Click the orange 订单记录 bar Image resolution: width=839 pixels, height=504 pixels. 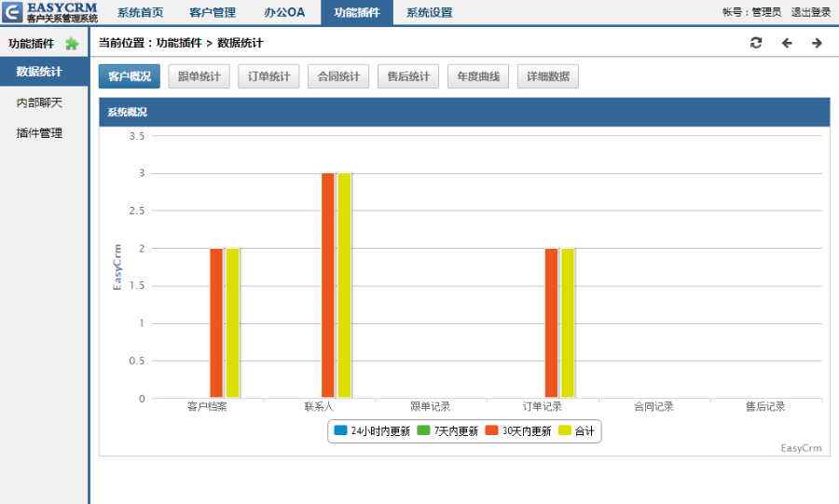click(551, 323)
